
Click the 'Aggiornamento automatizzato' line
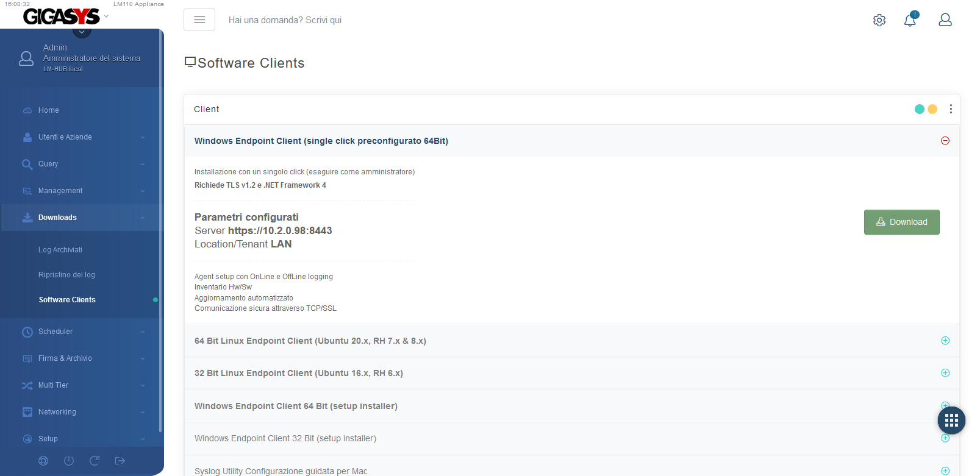coord(244,298)
